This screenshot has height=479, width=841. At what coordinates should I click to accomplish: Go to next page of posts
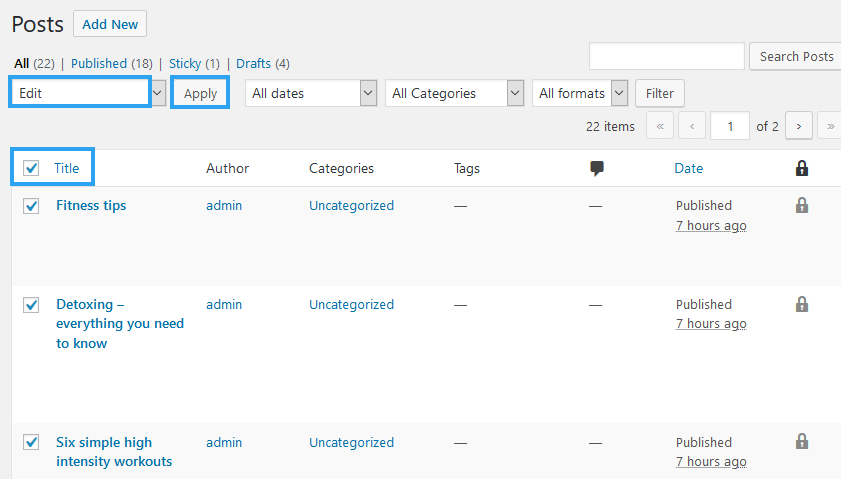tap(798, 126)
